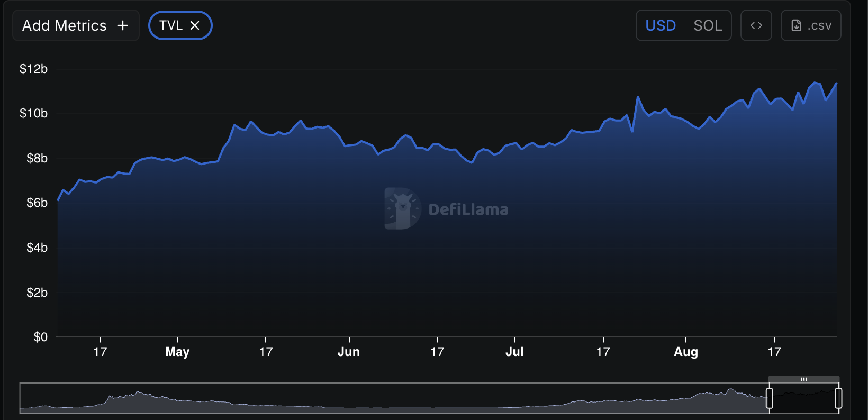The width and height of the screenshot is (868, 420).
Task: Click the llama logo watermark in the chart
Action: [402, 208]
